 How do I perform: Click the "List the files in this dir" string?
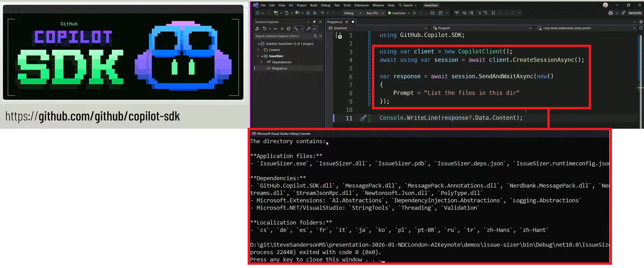472,93
